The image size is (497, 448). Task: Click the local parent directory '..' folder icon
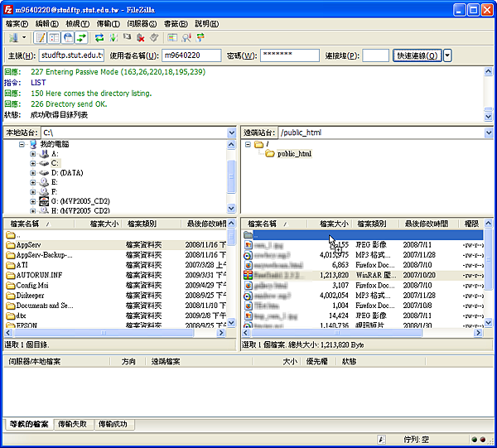(x=11, y=235)
